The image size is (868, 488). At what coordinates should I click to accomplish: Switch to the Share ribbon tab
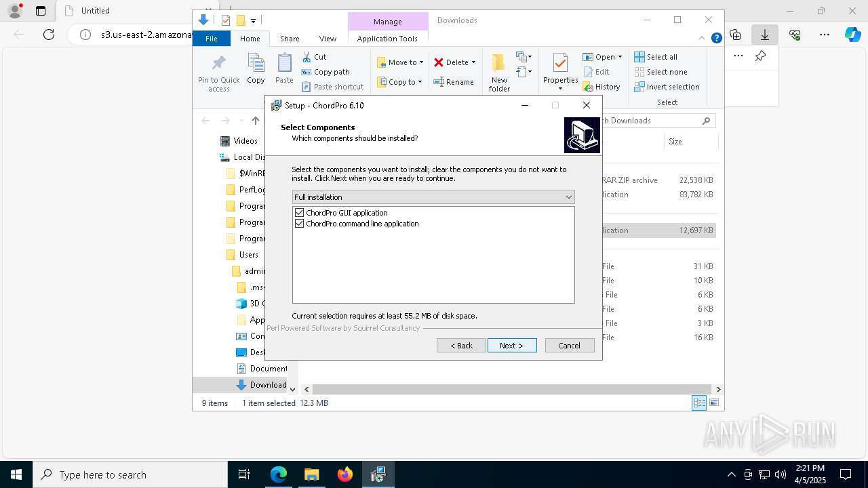pyautogui.click(x=290, y=39)
